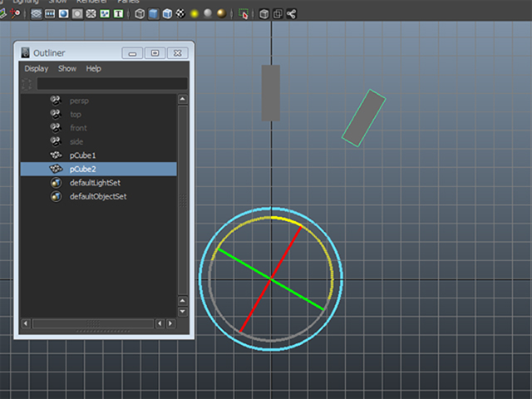
Task: Select defaultLightSet in the Outliner
Action: 98,183
